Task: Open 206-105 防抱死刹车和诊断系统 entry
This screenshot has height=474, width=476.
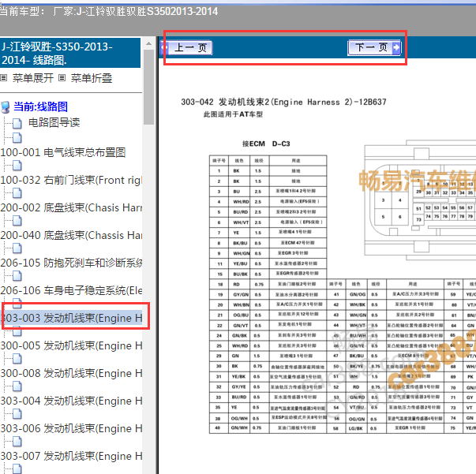Action: click(x=71, y=263)
